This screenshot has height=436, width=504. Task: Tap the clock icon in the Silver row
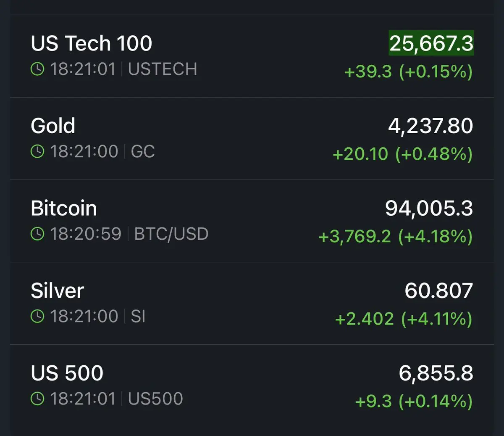[37, 316]
